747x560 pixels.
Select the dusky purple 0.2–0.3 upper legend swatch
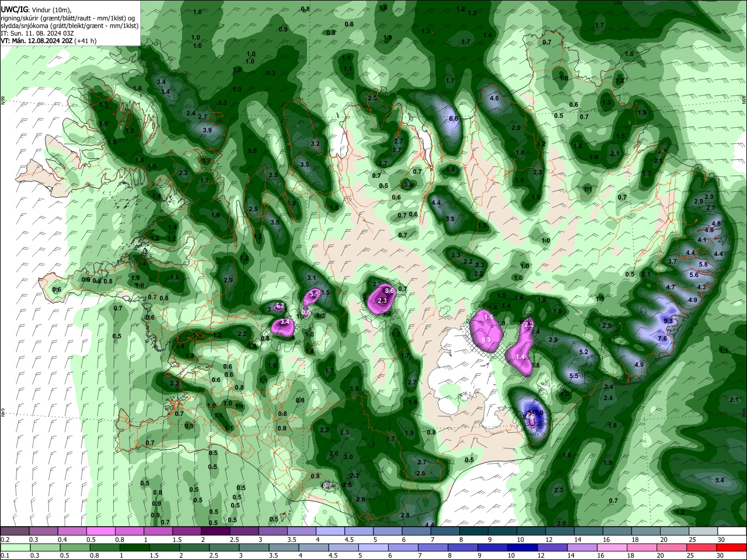click(x=15, y=531)
